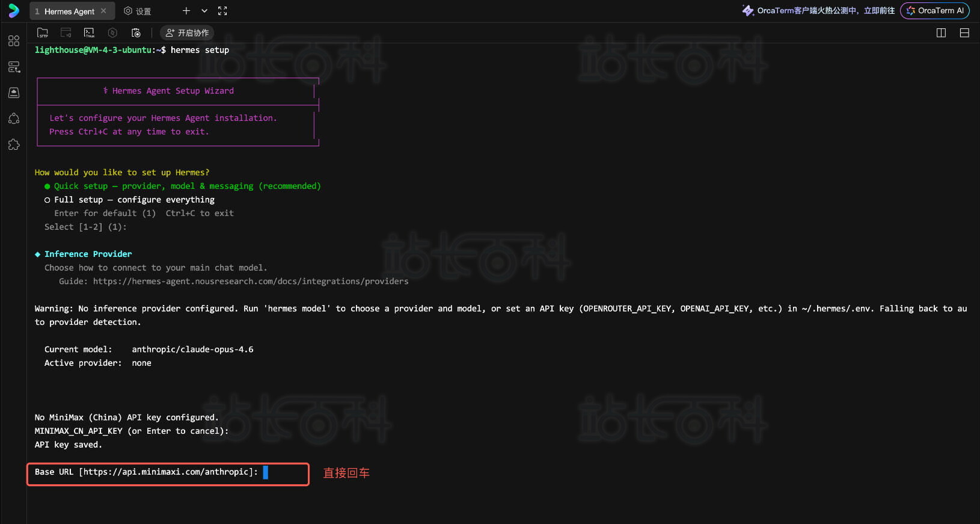Viewport: 980px width, 524px height.
Task: Add a new terminal tab
Action: tap(186, 11)
